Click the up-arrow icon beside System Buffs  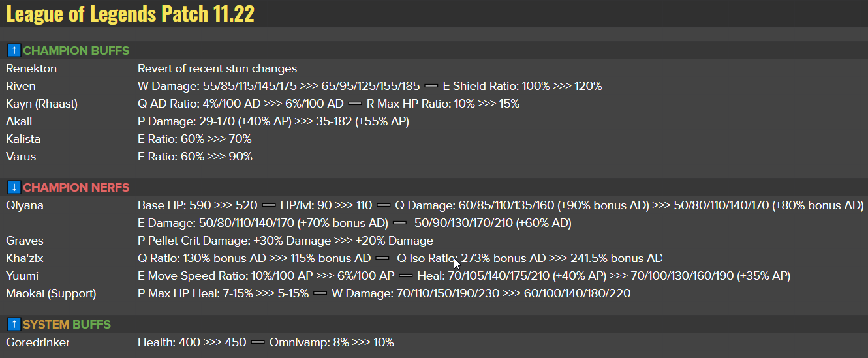[14, 325]
